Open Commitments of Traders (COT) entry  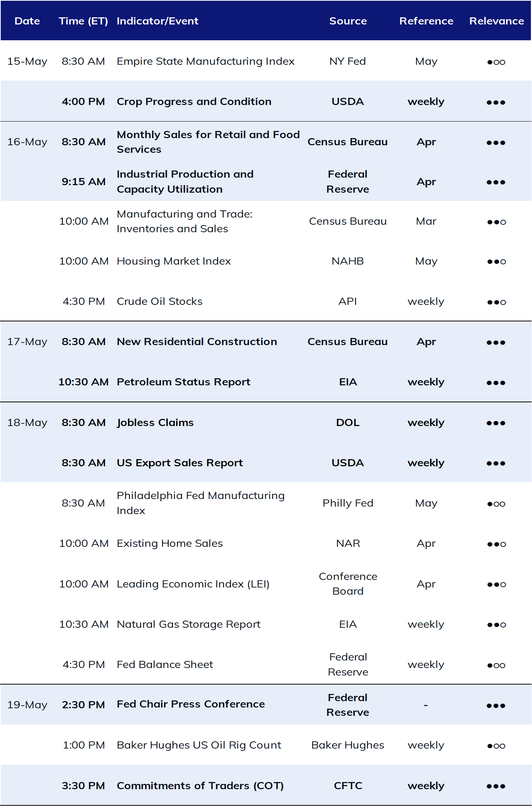pos(200,786)
